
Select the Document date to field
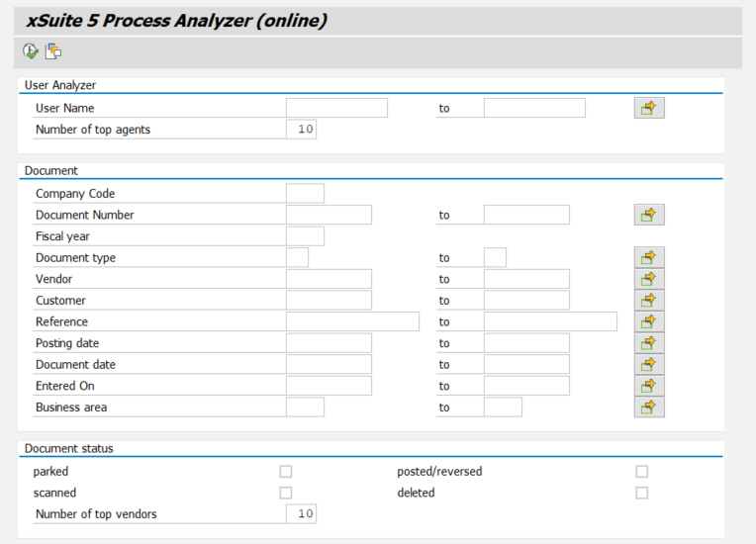pyautogui.click(x=526, y=364)
